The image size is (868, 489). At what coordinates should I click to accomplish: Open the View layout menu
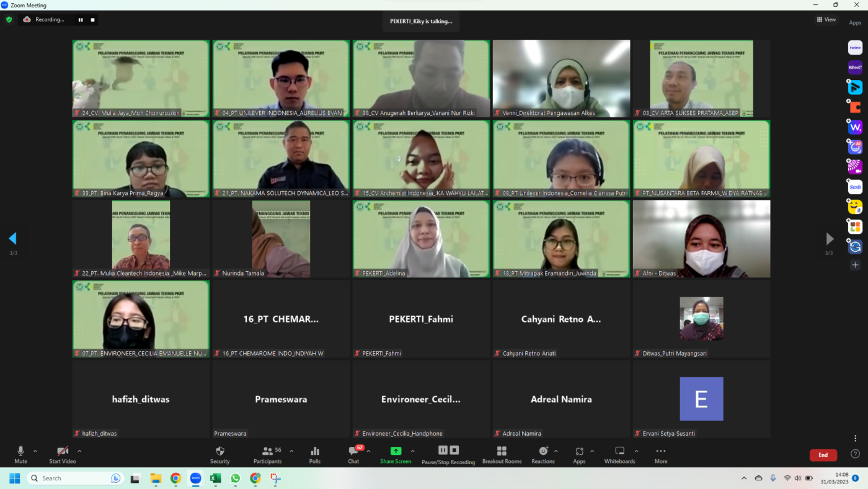pos(826,20)
